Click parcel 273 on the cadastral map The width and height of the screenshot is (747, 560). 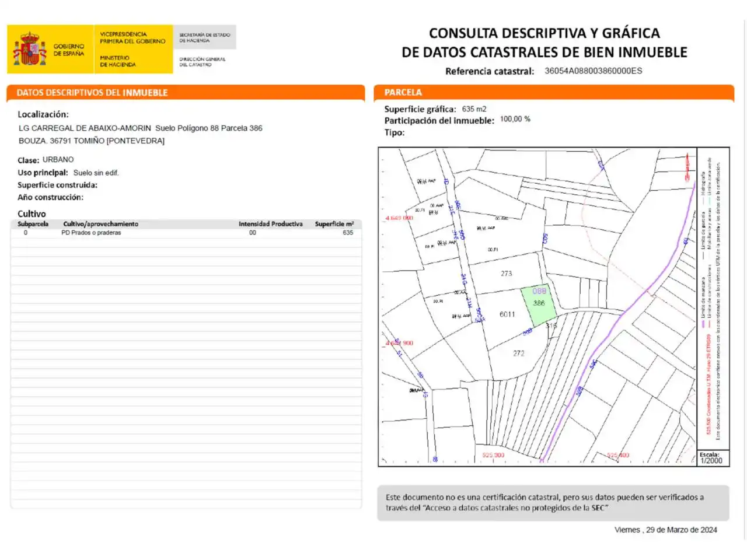pyautogui.click(x=506, y=274)
